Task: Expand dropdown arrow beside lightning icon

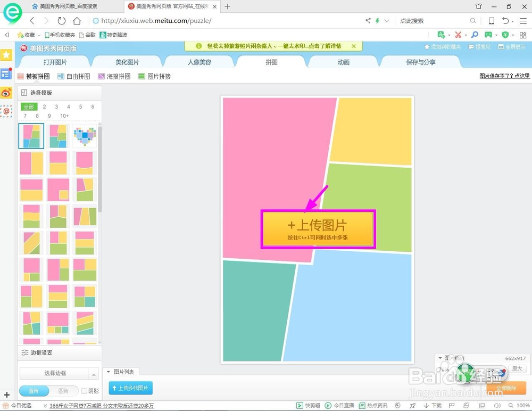Action: [386, 21]
